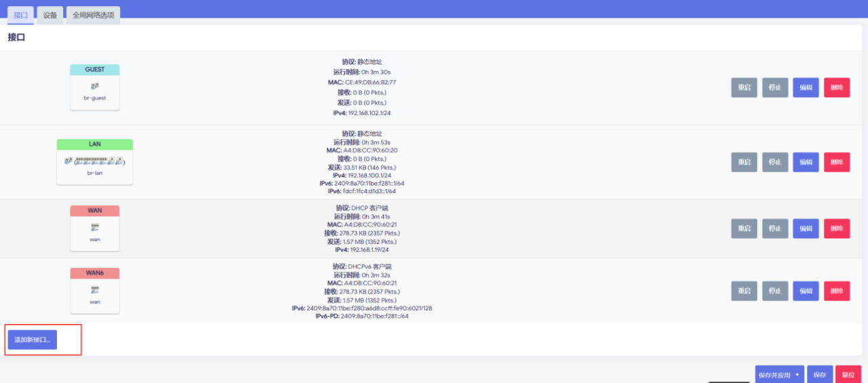
Task: Click the LAN MAC address A4:D8:CC:90:60:20
Action: click(x=371, y=150)
